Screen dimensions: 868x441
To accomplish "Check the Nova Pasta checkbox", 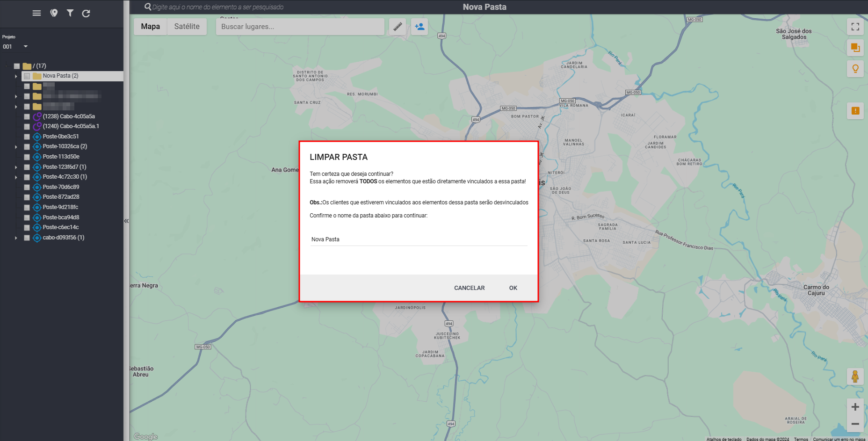I will 27,76.
